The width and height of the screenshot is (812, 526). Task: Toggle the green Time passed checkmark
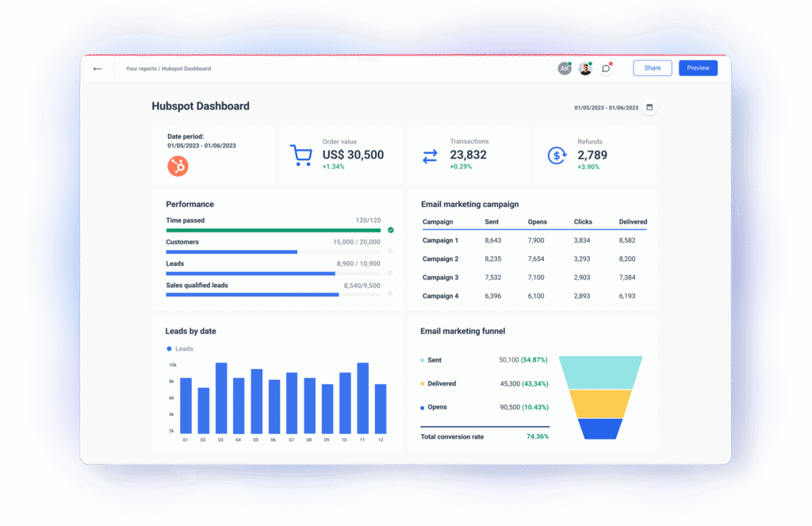click(390, 230)
